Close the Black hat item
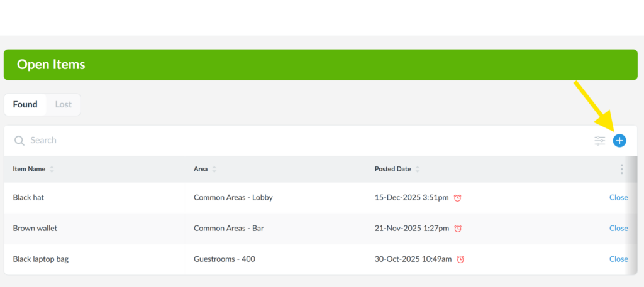Image resolution: width=644 pixels, height=287 pixels. (x=618, y=197)
